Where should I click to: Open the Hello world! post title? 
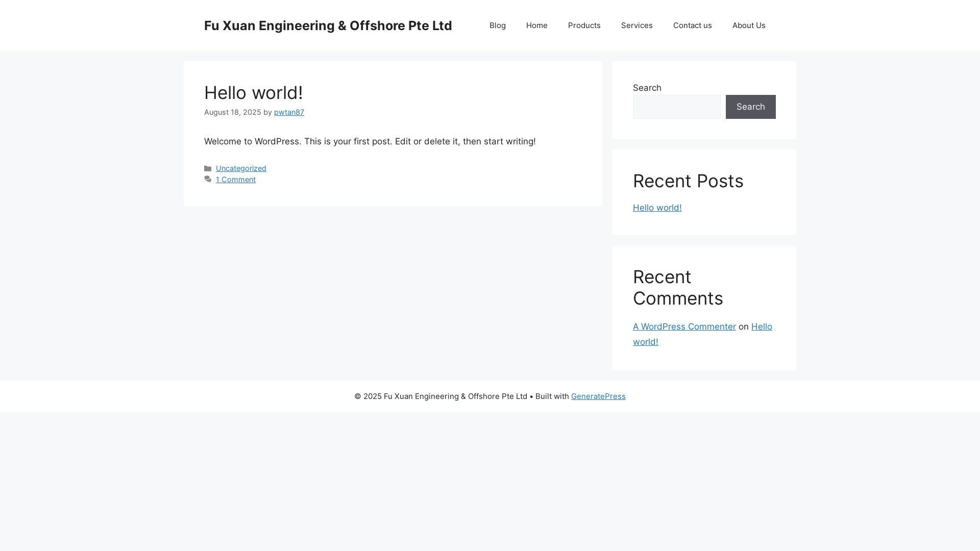[x=253, y=92]
